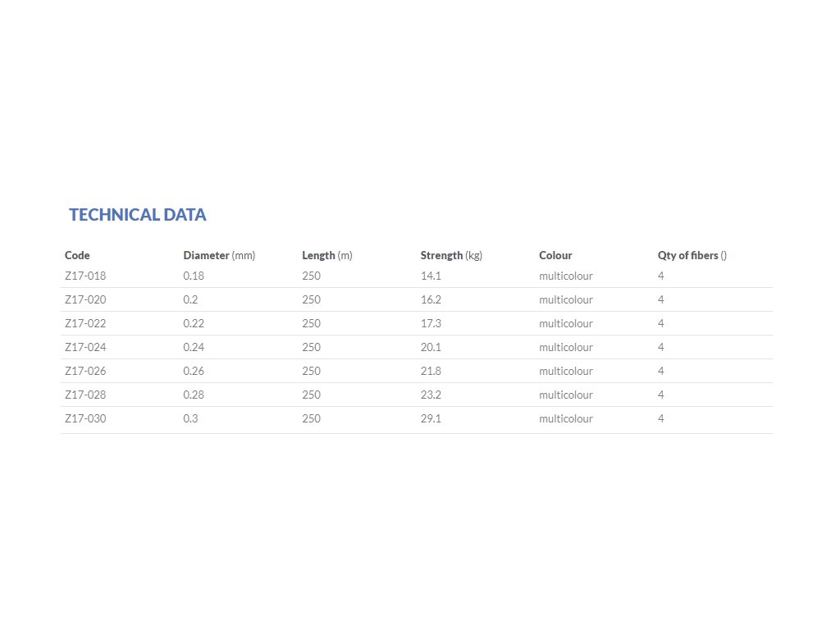The width and height of the screenshot is (840, 630).
Task: Select the Code column header
Action: click(x=77, y=255)
